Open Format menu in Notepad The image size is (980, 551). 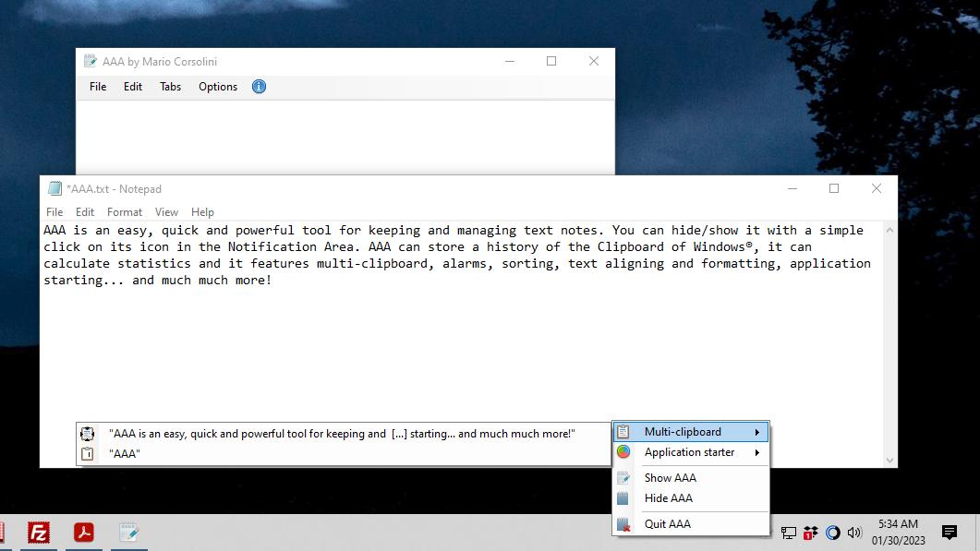(x=125, y=212)
